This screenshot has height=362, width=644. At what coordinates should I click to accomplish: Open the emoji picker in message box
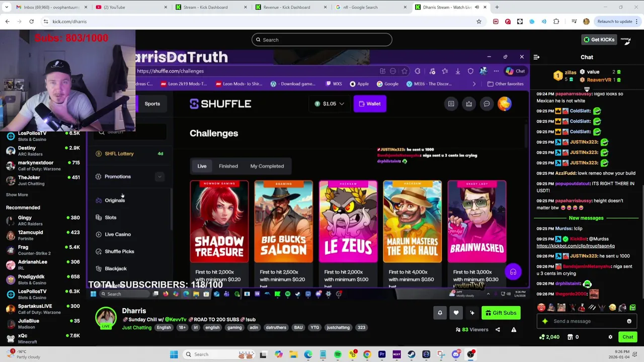click(x=629, y=321)
